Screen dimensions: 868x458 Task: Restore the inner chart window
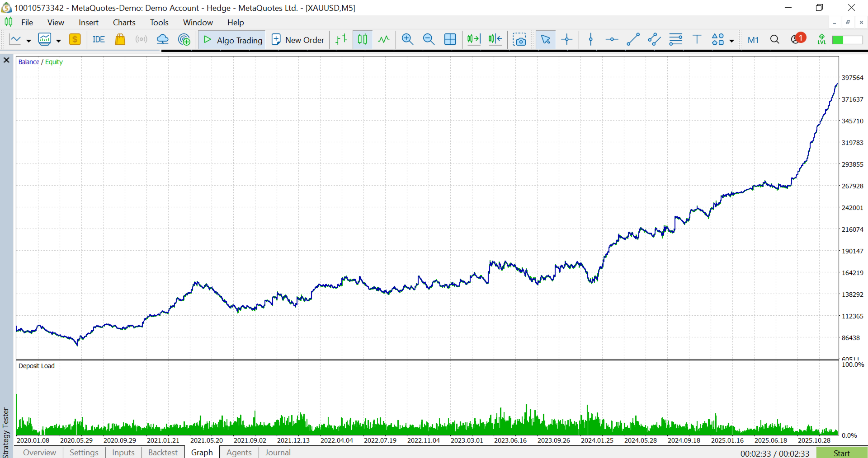click(848, 22)
